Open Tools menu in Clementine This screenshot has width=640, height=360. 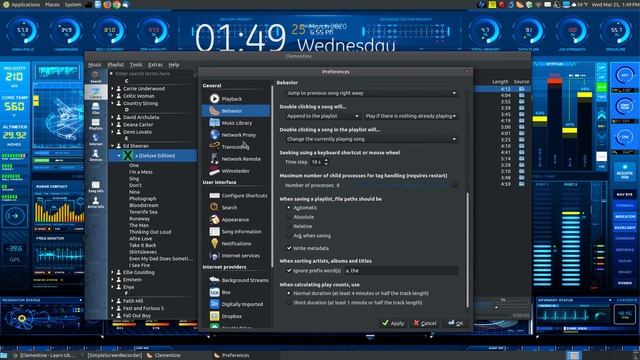click(x=136, y=65)
